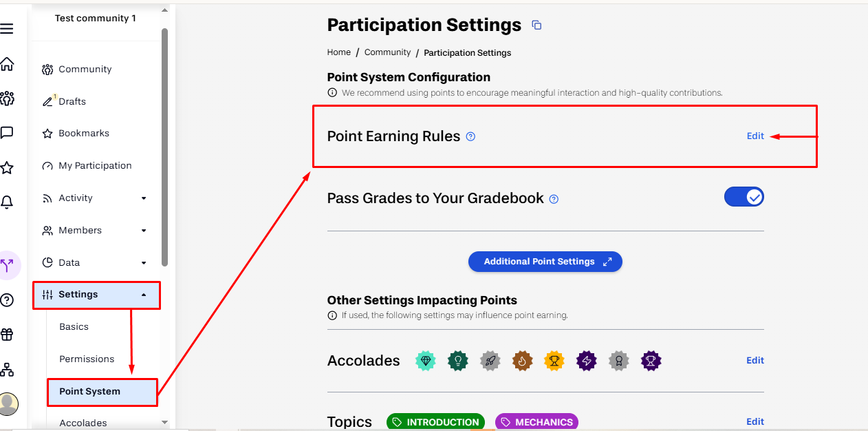The image size is (868, 431).
Task: Click the help question mark icon in rail
Action: (x=7, y=300)
